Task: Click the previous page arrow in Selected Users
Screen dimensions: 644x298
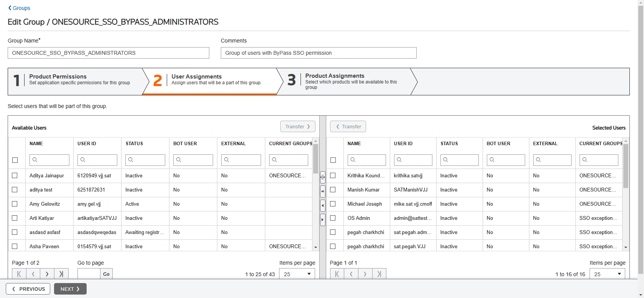Action: (351, 274)
